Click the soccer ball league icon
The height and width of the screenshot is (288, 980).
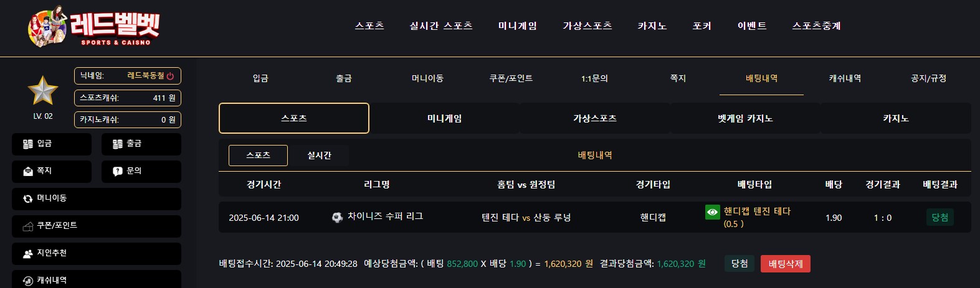[337, 217]
